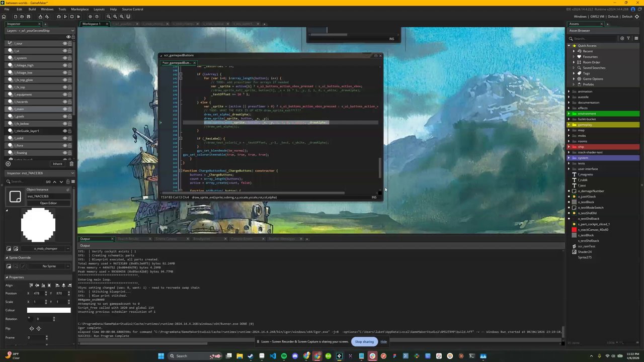
Task: Open the Build menu
Action: (x=32, y=9)
